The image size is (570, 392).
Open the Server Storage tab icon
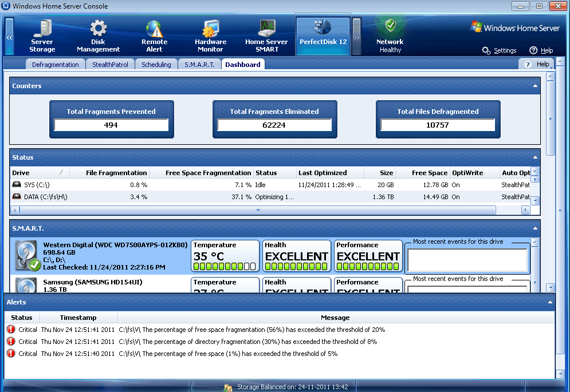coord(42,29)
